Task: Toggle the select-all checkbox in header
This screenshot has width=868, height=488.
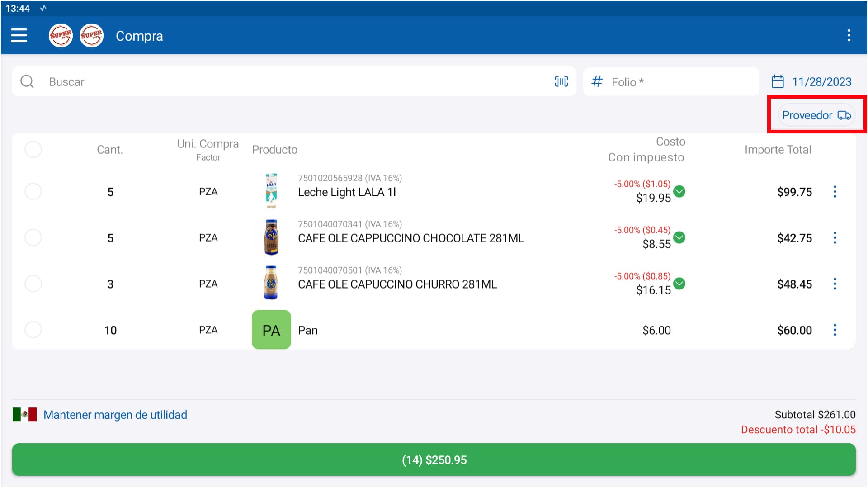Action: point(33,149)
